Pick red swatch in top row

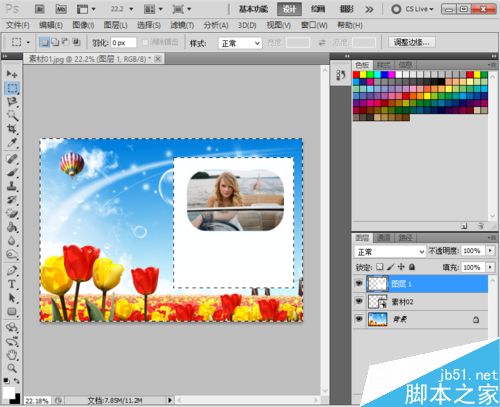pos(356,74)
